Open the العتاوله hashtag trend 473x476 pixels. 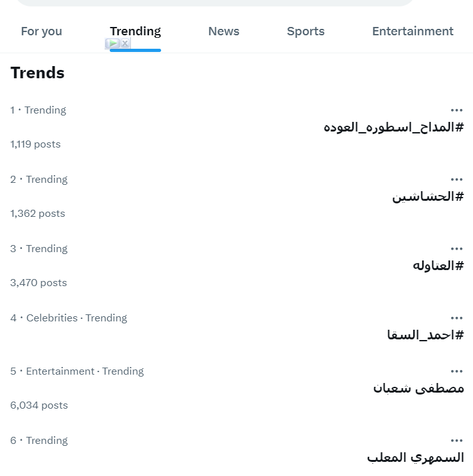point(438,266)
